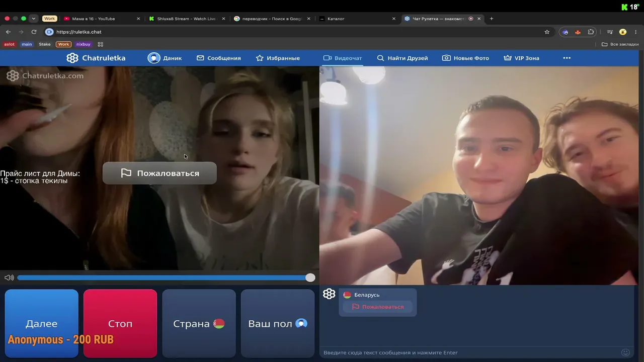Screen dimensions: 644x362
Task: Open the browser profile avatar
Action: point(623,32)
